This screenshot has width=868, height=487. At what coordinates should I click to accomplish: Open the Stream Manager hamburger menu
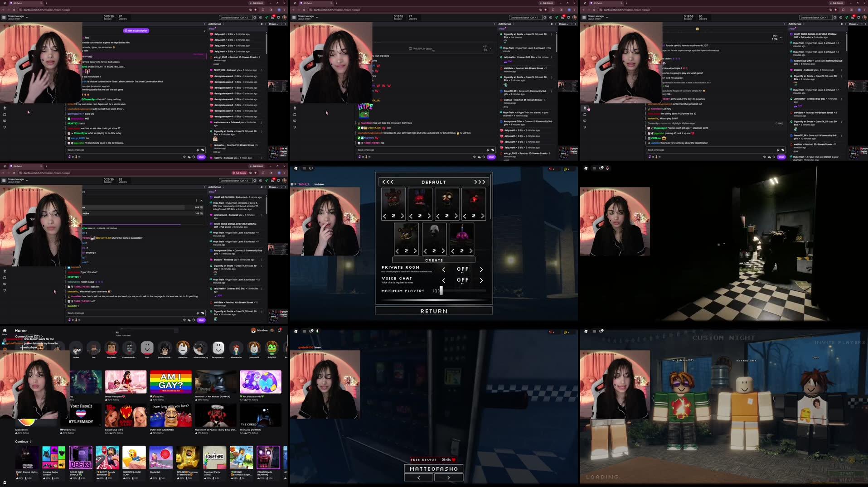point(4,16)
